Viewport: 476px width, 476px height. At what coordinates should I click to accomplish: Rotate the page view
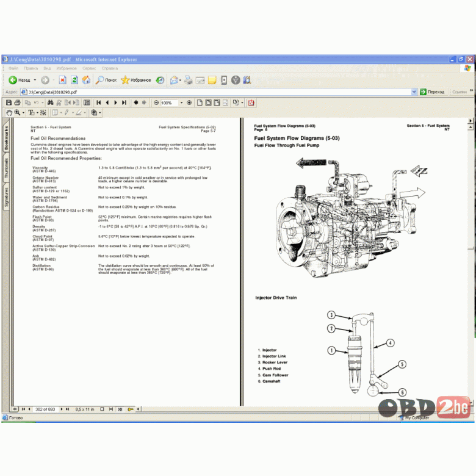pyautogui.click(x=236, y=103)
